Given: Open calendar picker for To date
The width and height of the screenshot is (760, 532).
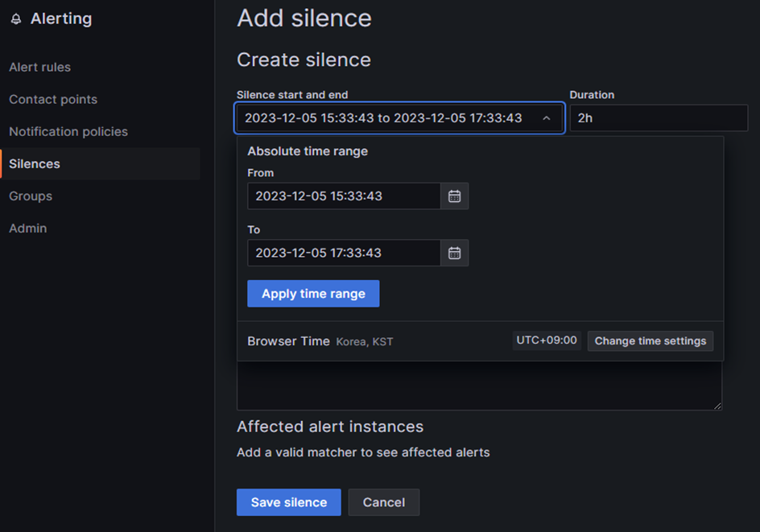Looking at the screenshot, I should [454, 253].
